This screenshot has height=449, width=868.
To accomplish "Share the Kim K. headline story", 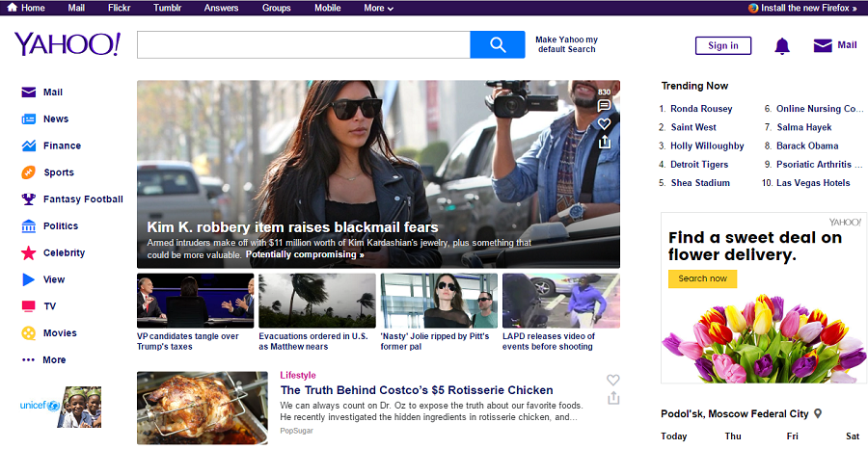I will click(605, 142).
